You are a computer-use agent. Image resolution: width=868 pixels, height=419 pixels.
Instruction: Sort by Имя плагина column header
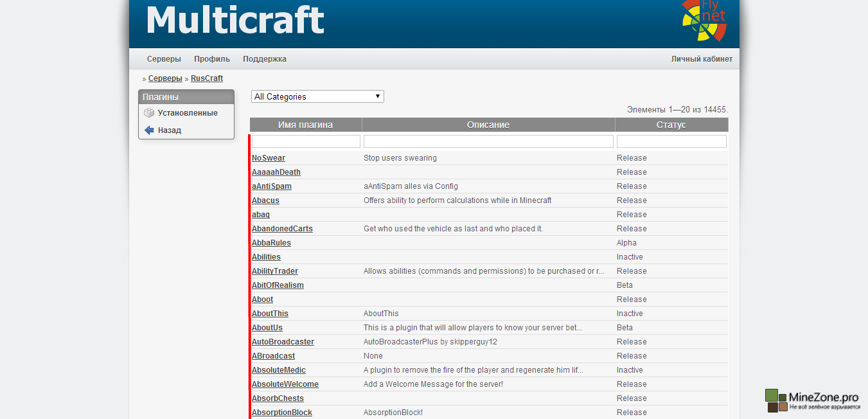pos(305,125)
